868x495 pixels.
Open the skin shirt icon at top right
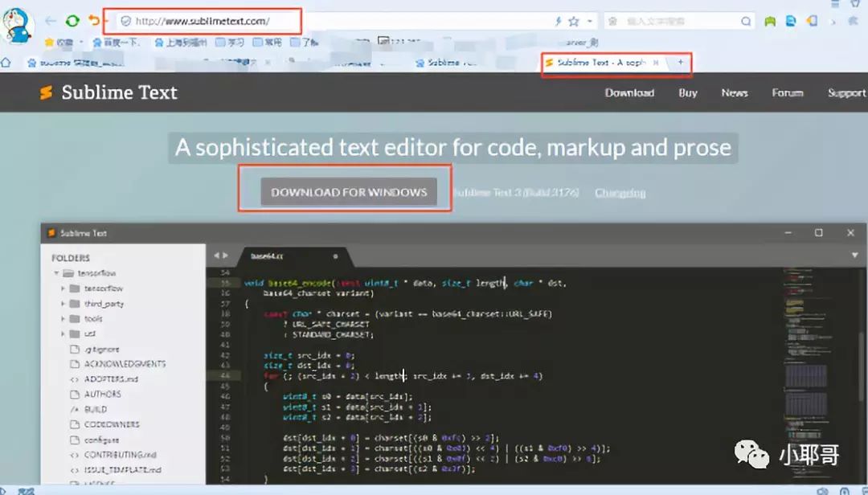tap(855, 3)
